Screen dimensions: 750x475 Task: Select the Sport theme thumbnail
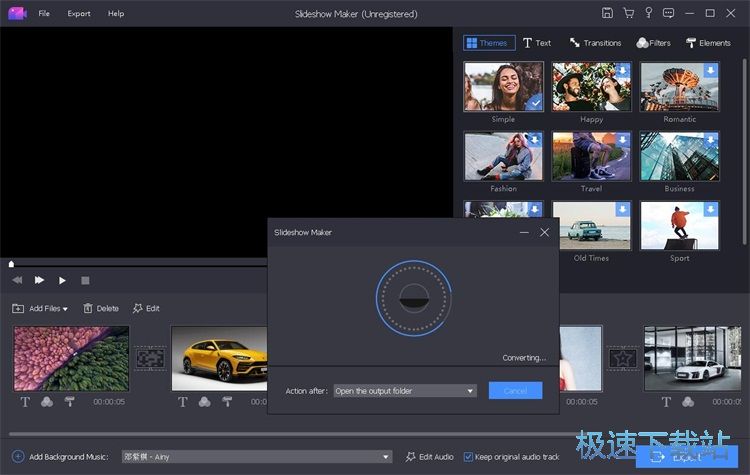(x=680, y=225)
